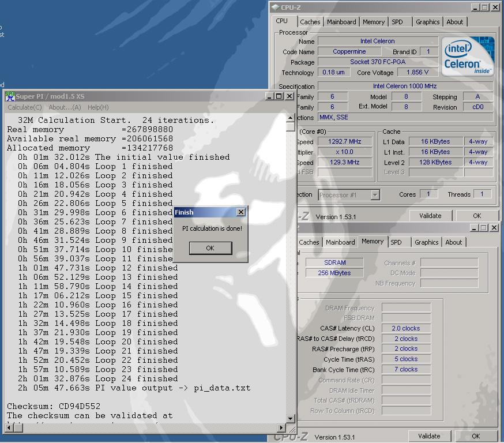Click Validate in top CPU-Z window
Image resolution: width=504 pixels, height=443 pixels.
click(430, 216)
